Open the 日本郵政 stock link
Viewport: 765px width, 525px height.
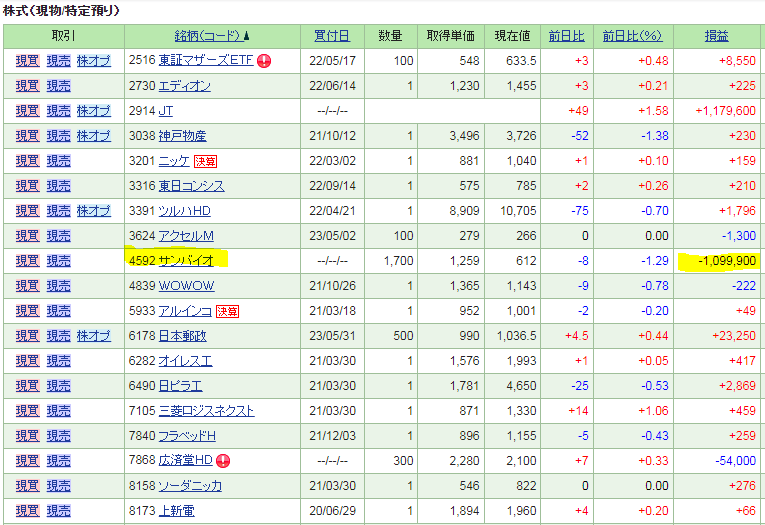point(182,336)
